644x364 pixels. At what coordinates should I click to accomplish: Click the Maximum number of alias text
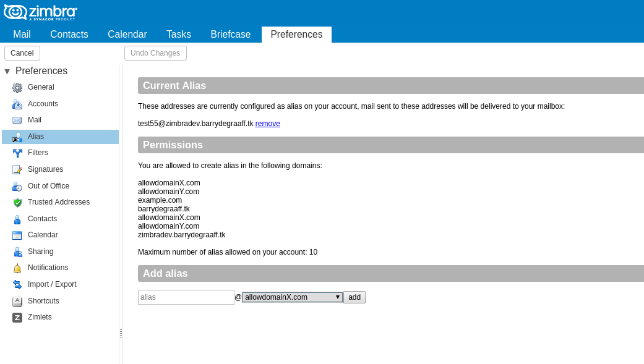(x=228, y=252)
